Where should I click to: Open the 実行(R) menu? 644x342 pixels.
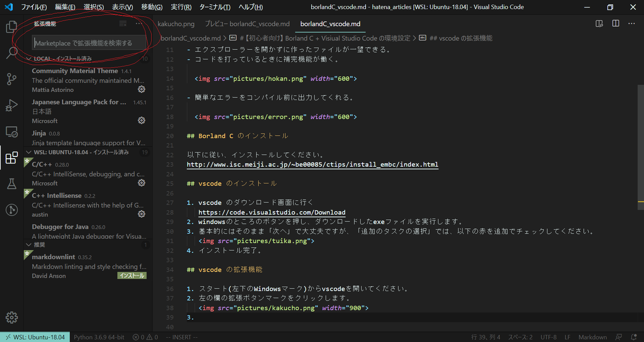point(181,7)
